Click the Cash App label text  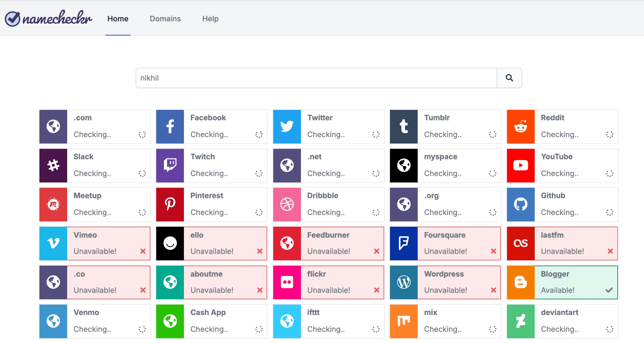tap(208, 312)
